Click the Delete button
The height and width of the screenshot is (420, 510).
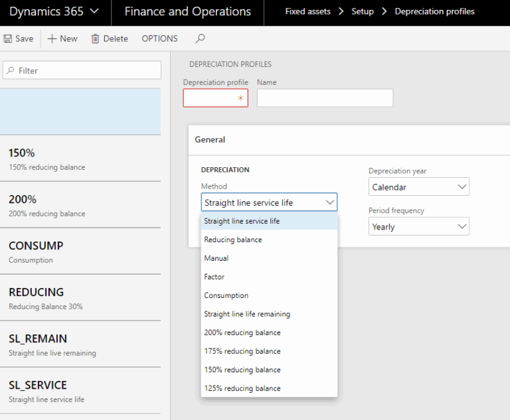[110, 38]
